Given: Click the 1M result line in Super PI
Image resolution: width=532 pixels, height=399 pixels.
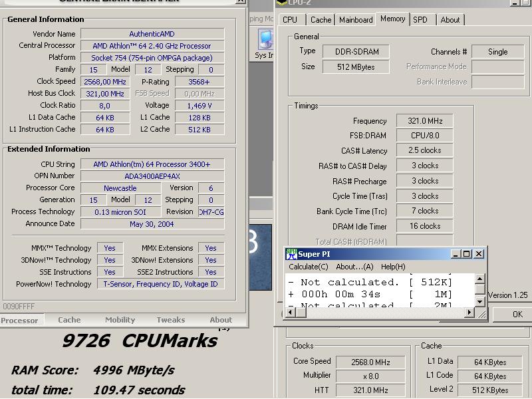Looking at the screenshot, I should click(370, 294).
